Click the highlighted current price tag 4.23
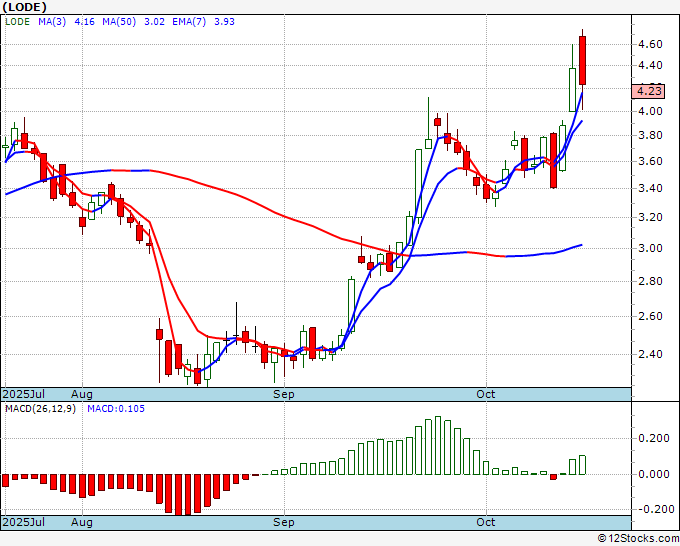Screen dimensions: 680x546 pos(648,92)
